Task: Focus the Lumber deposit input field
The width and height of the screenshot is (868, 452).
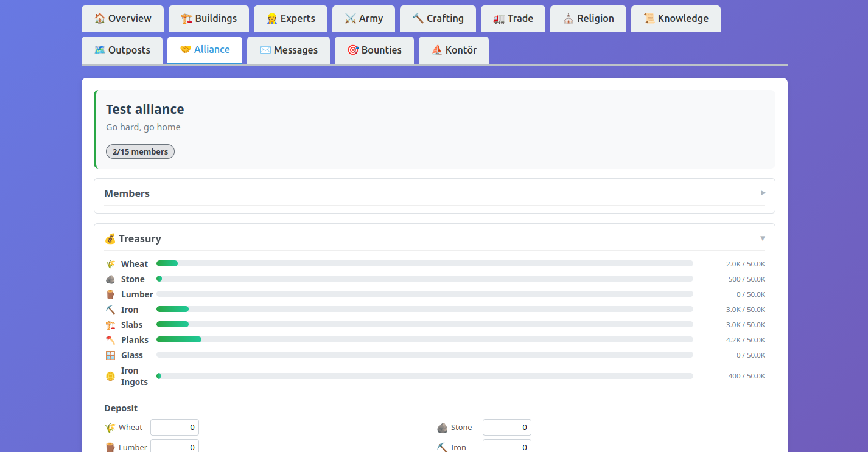Action: (x=175, y=447)
